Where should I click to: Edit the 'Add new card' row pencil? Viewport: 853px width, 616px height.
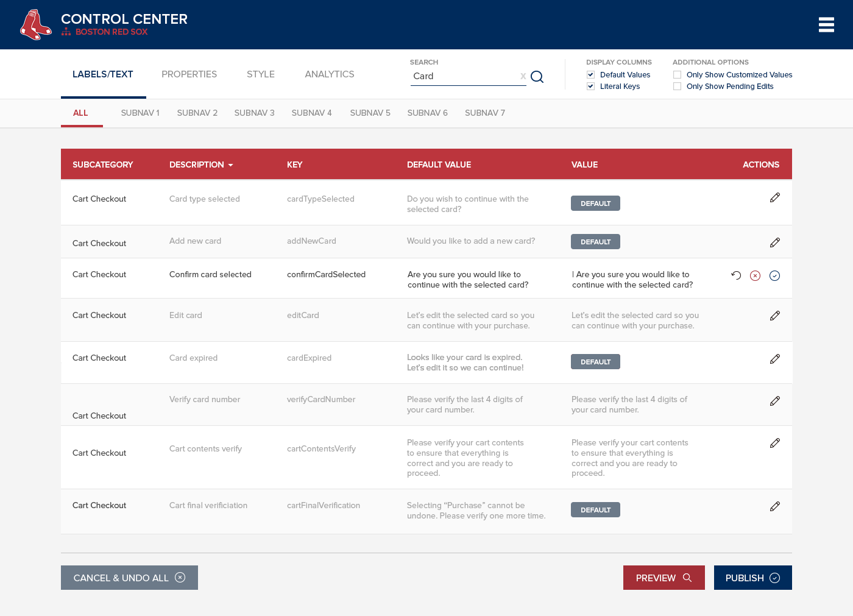click(x=775, y=243)
